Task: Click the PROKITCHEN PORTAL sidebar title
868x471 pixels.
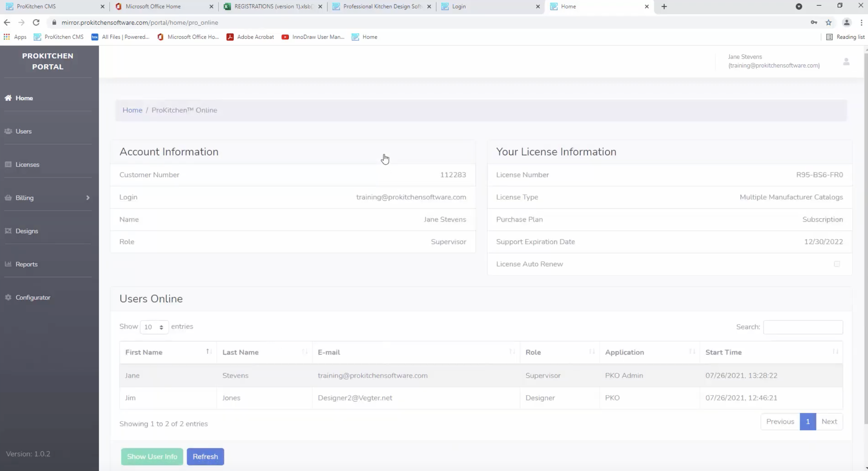Action: [x=48, y=61]
